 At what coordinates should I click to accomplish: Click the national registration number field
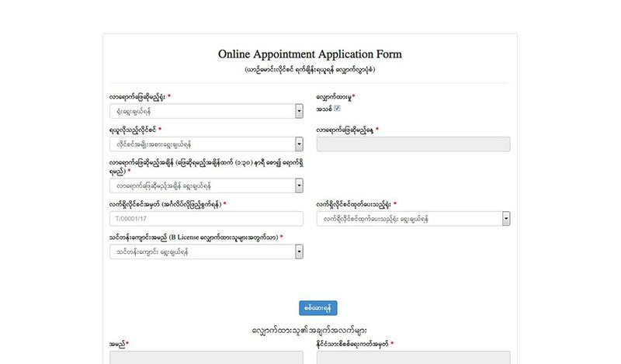(x=413, y=357)
